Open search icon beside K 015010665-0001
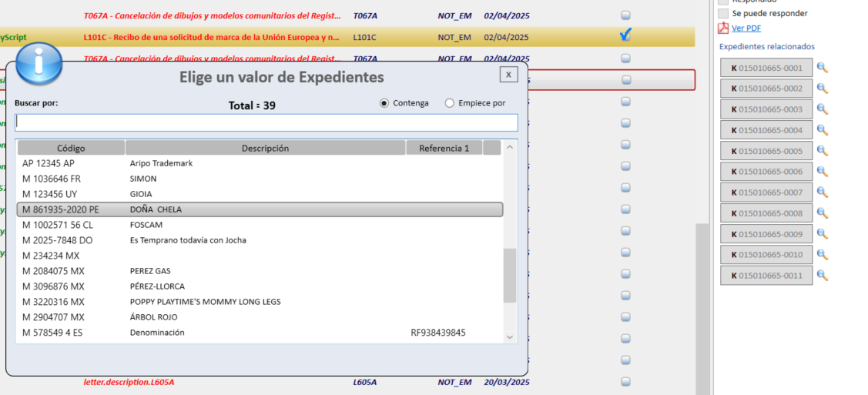Image resolution: width=868 pixels, height=395 pixels. [822, 68]
